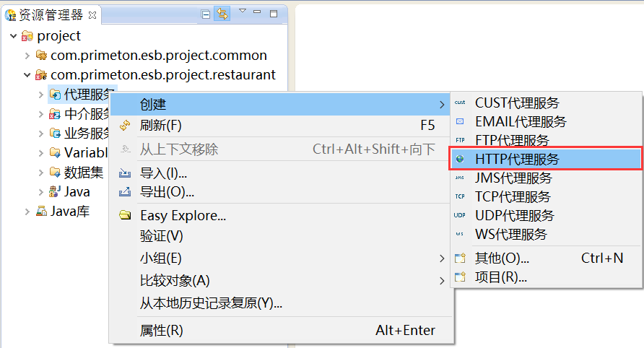The width and height of the screenshot is (644, 348).
Task: Minimize the resource manager panel
Action: [257, 12]
